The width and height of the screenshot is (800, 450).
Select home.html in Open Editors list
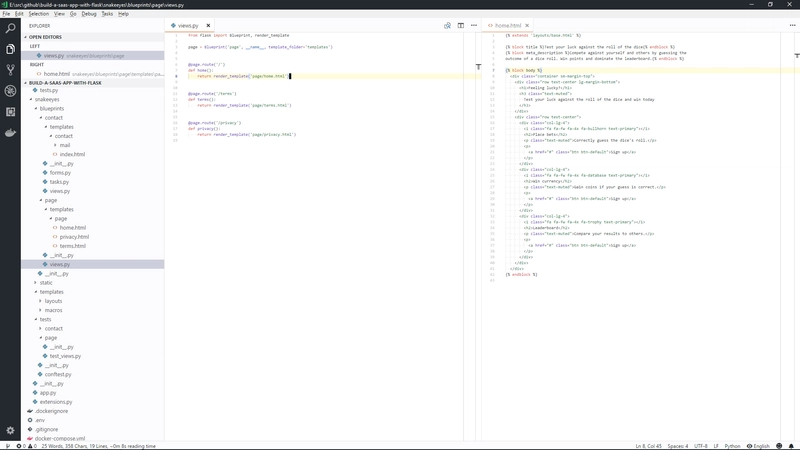[93, 74]
